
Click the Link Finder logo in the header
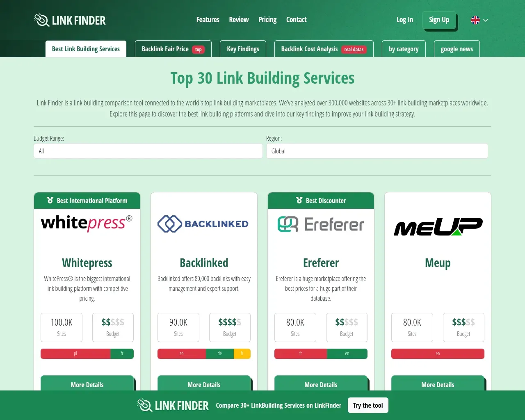[x=70, y=20]
